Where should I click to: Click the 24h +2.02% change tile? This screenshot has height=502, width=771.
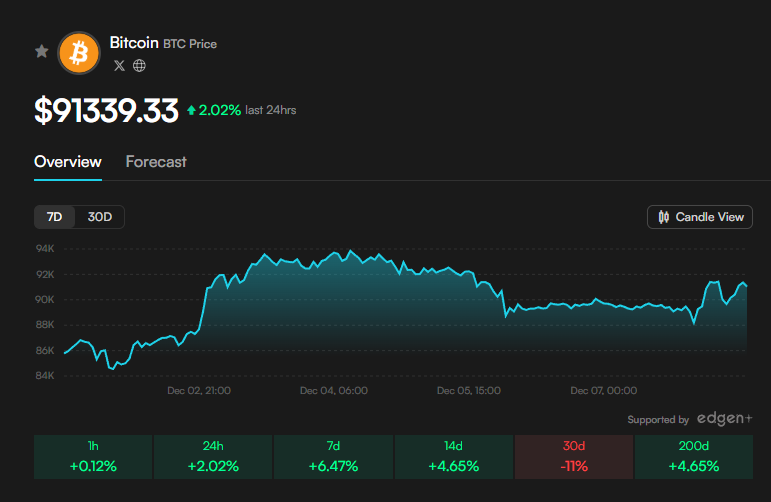(213, 457)
